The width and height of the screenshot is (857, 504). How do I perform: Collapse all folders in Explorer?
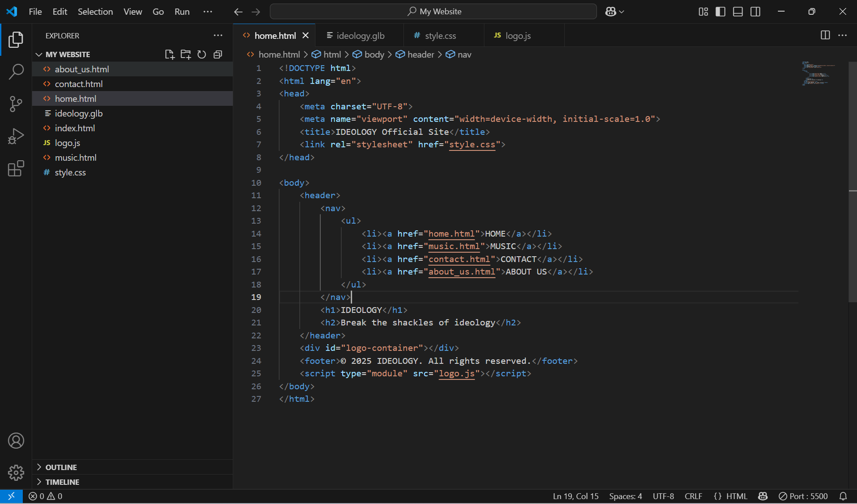[218, 54]
